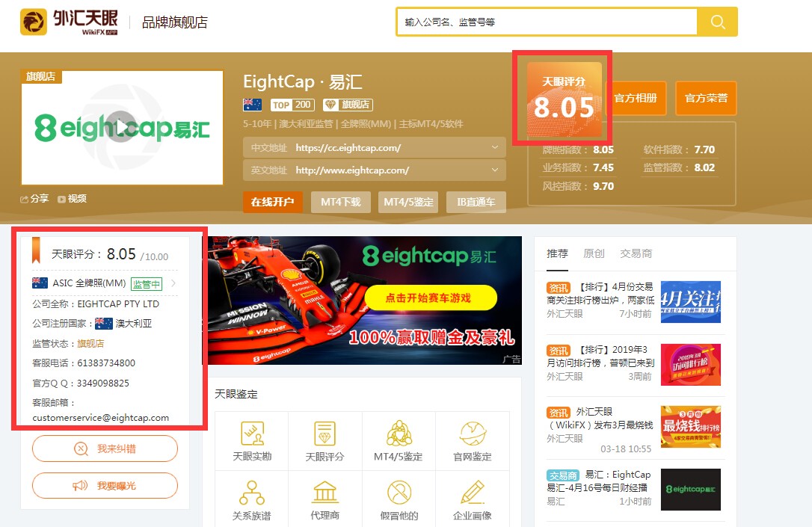
Task: Click the MT4下载 button
Action: [341, 202]
